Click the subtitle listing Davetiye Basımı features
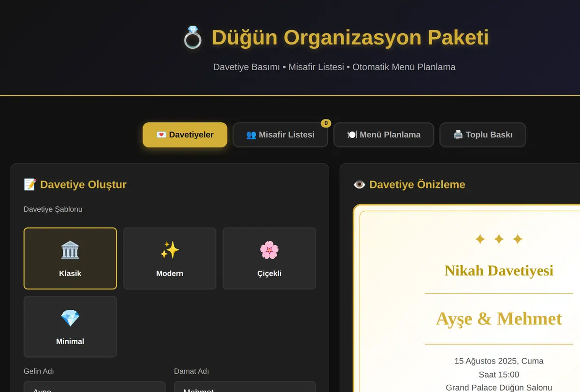The image size is (580, 392). [334, 67]
